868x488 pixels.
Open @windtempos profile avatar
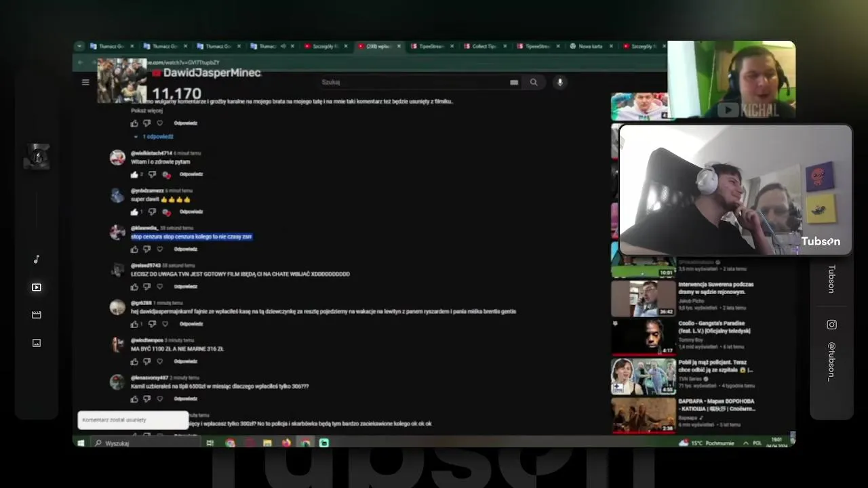click(117, 344)
